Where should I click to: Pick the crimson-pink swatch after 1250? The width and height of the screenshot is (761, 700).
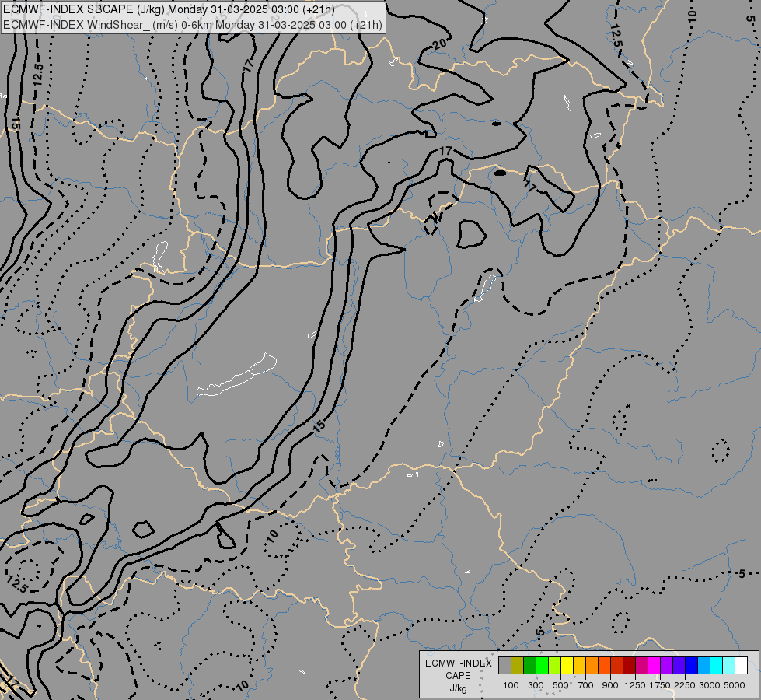(641, 665)
